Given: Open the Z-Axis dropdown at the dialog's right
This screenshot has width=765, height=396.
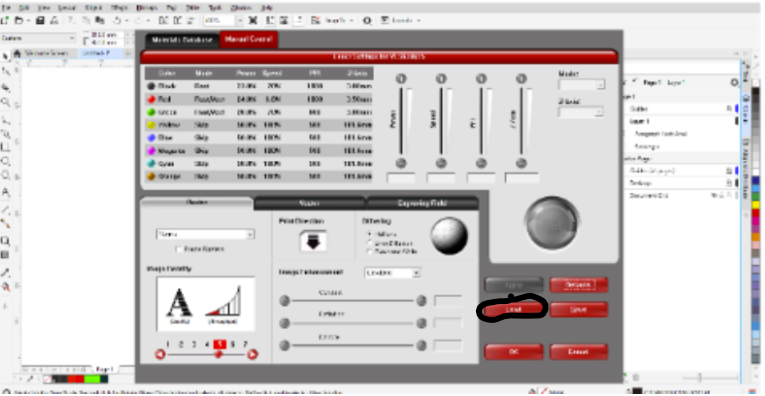Looking at the screenshot, I should coord(582,112).
